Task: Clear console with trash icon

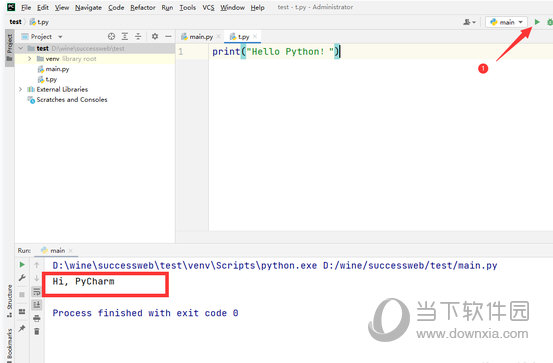Action: click(37, 332)
